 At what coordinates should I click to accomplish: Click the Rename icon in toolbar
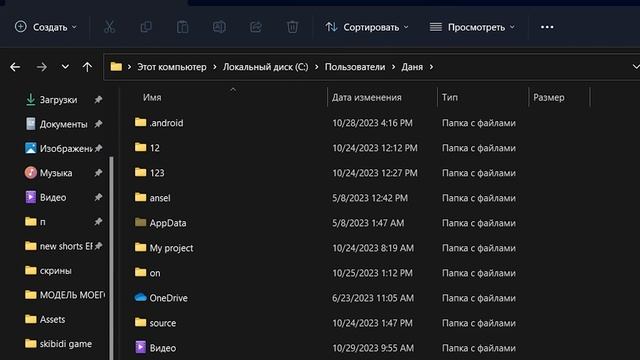coord(219,27)
